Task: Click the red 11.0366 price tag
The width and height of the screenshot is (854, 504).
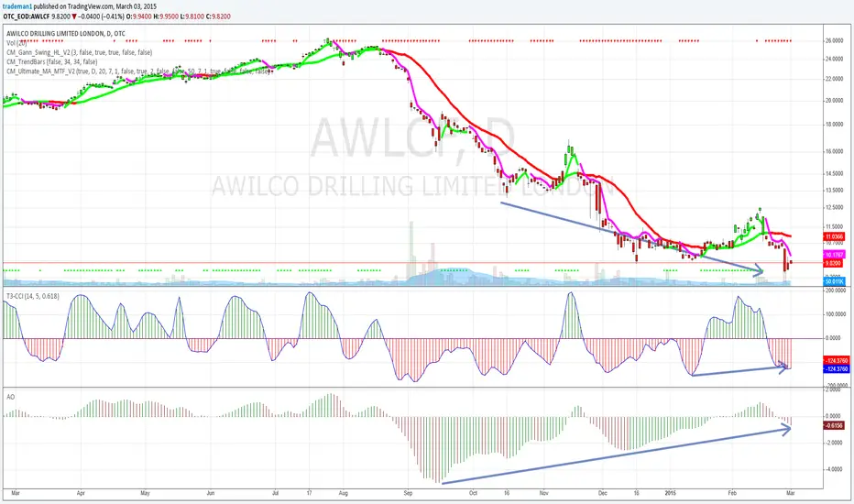Action: point(835,236)
